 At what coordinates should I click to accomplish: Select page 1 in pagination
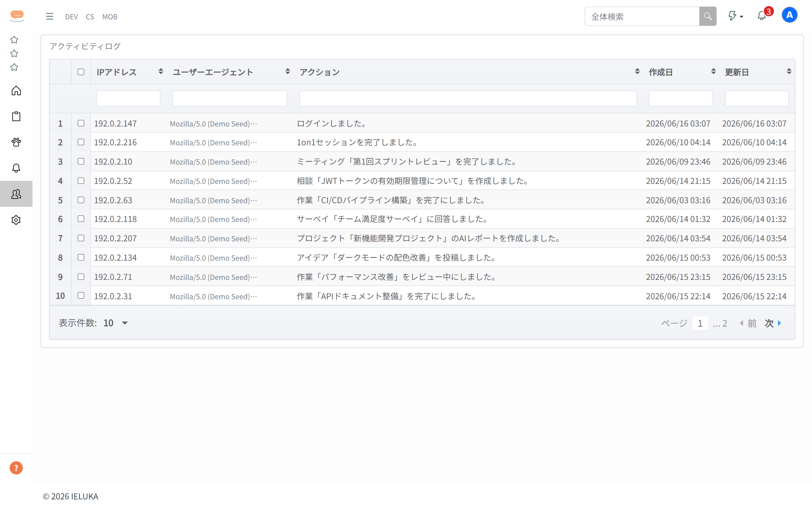(x=700, y=323)
